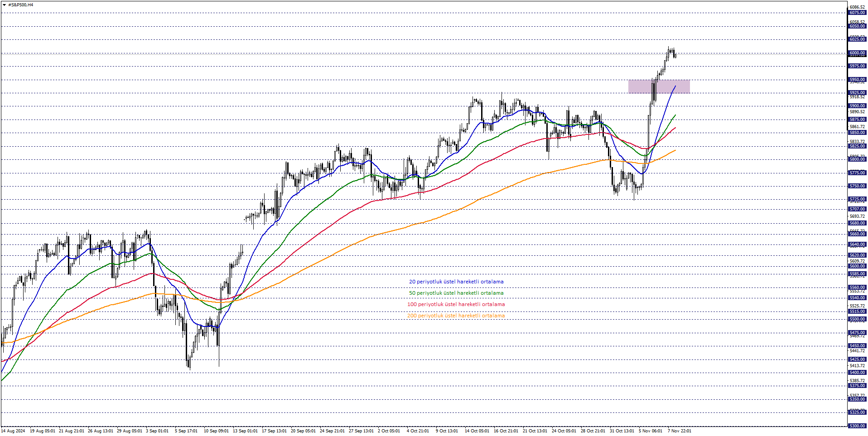868x436 pixels.
Task: Click the 6050.00 price level label
Action: (x=857, y=26)
